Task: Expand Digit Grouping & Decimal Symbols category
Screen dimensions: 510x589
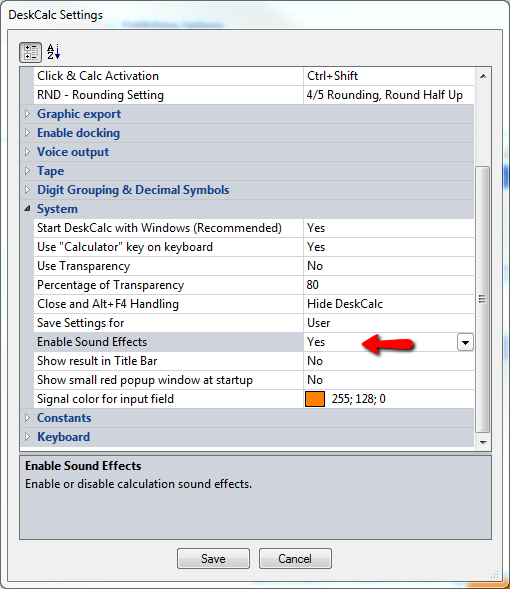Action: click(x=27, y=190)
